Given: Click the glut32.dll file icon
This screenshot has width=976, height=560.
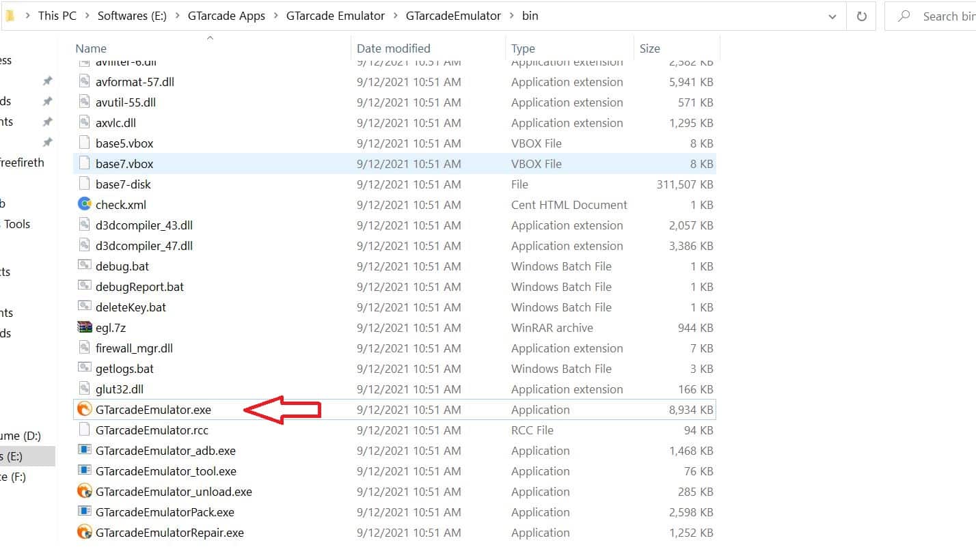Looking at the screenshot, I should [x=85, y=389].
